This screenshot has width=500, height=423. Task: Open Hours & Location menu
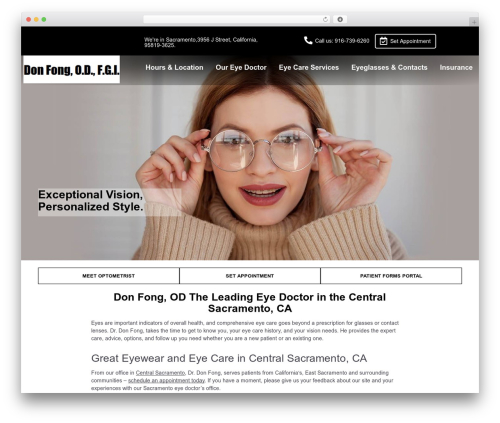click(x=174, y=67)
